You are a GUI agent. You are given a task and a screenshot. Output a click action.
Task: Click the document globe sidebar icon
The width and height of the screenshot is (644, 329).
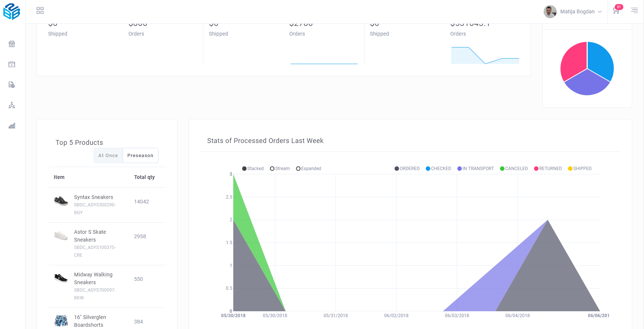point(12,85)
